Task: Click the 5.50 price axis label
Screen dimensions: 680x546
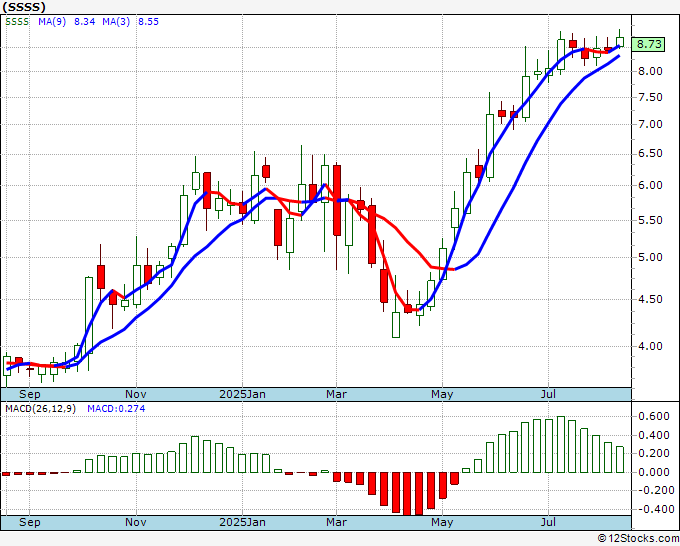Action: click(650, 220)
